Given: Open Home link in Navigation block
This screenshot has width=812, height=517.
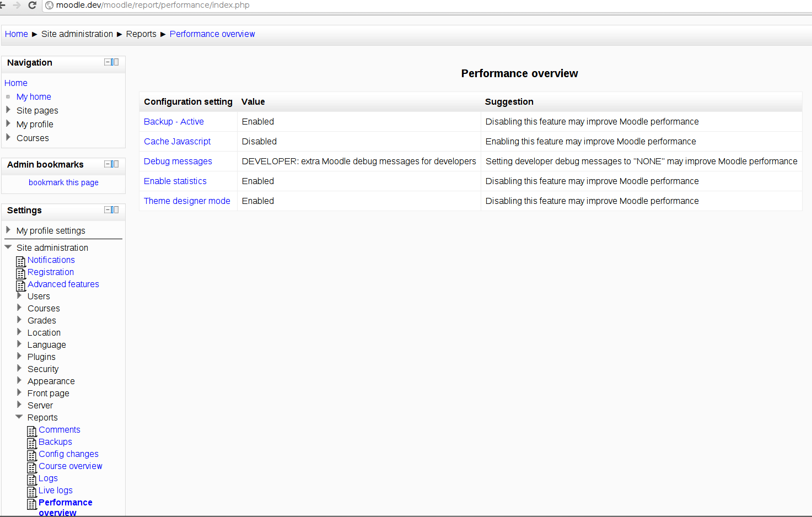Looking at the screenshot, I should pos(16,83).
